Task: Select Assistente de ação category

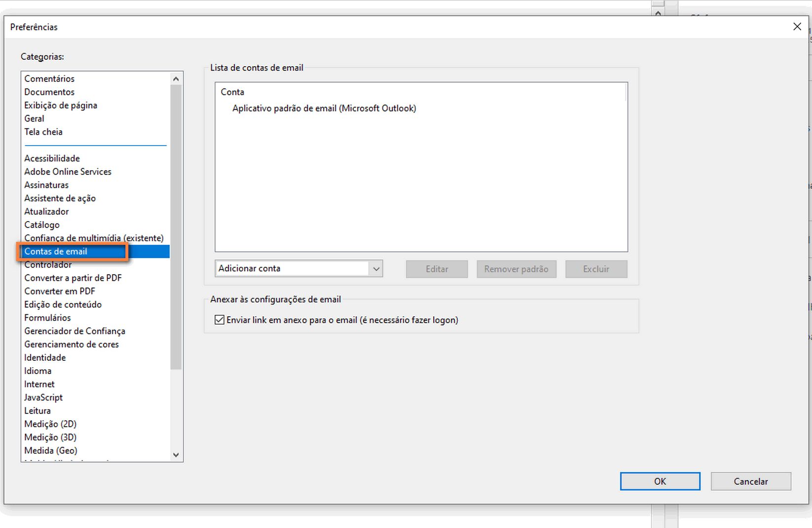Action: pos(60,198)
